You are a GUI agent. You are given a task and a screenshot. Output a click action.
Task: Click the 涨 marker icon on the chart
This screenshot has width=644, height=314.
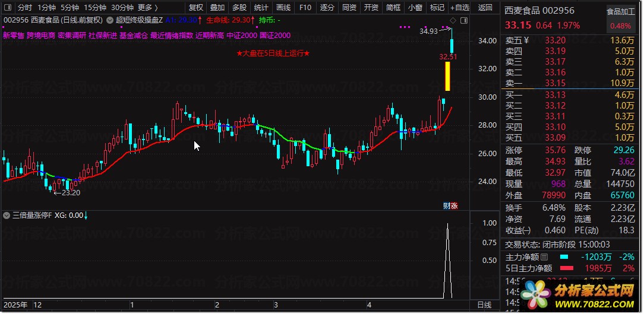[454, 205]
